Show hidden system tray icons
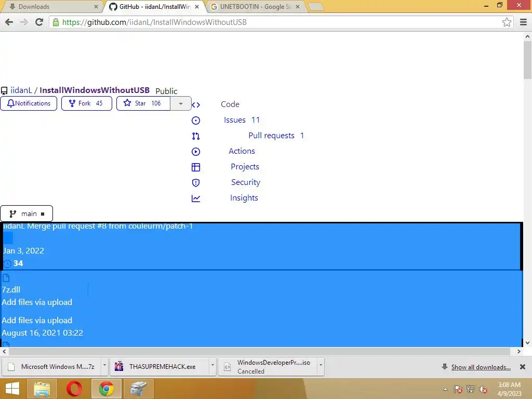The width and height of the screenshot is (532, 399). pyautogui.click(x=445, y=389)
